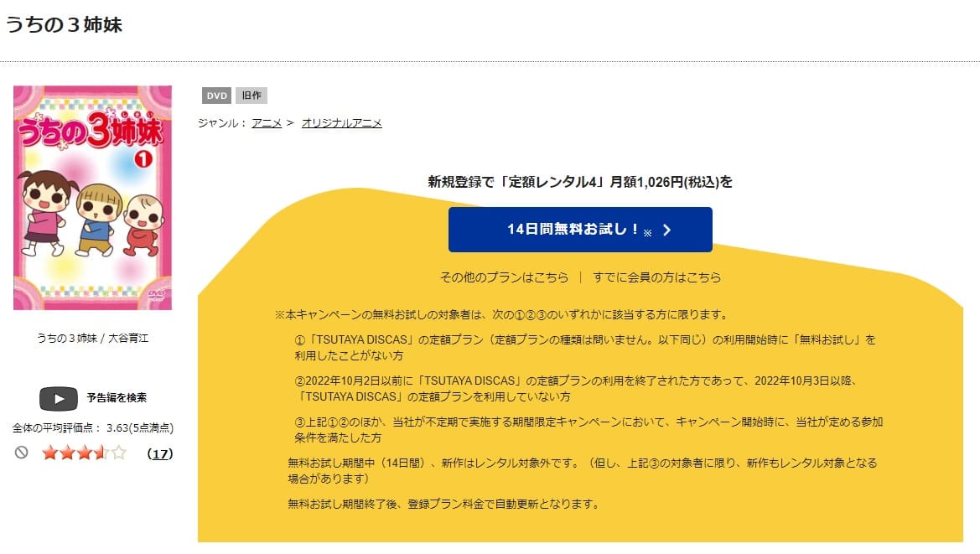Click the DVD format badge

[x=215, y=96]
